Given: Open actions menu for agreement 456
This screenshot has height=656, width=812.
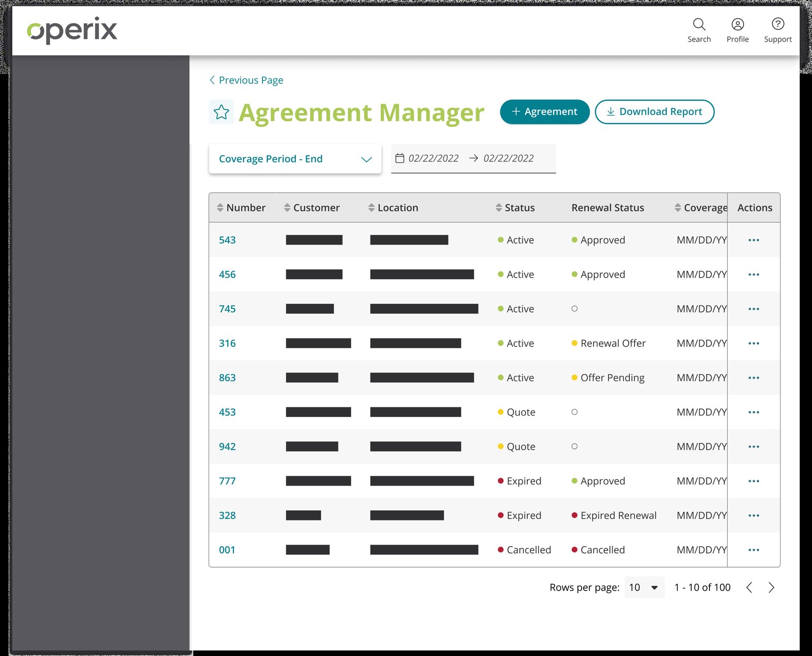Looking at the screenshot, I should click(x=754, y=274).
